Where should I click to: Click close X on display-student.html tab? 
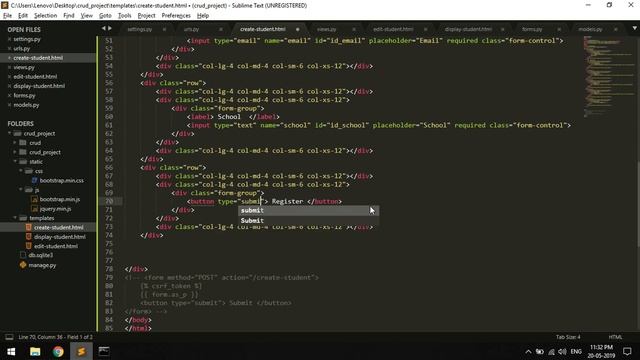tap(502, 29)
